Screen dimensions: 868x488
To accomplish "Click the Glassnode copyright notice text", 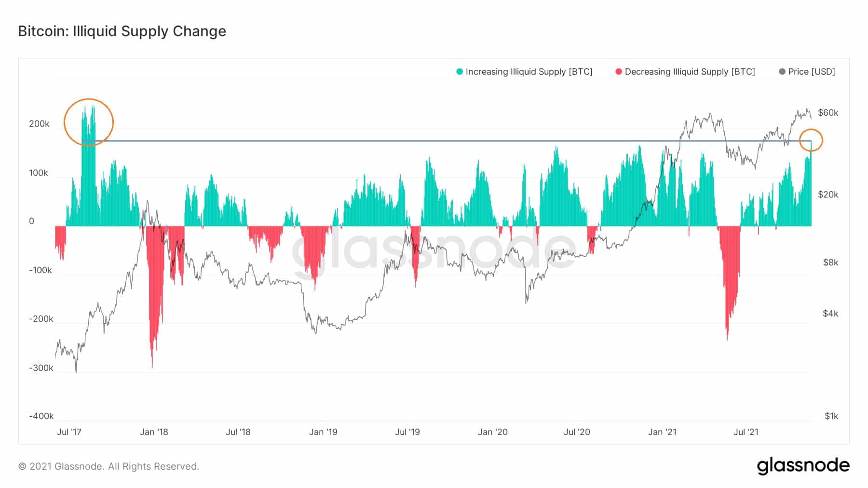I will coord(108,466).
